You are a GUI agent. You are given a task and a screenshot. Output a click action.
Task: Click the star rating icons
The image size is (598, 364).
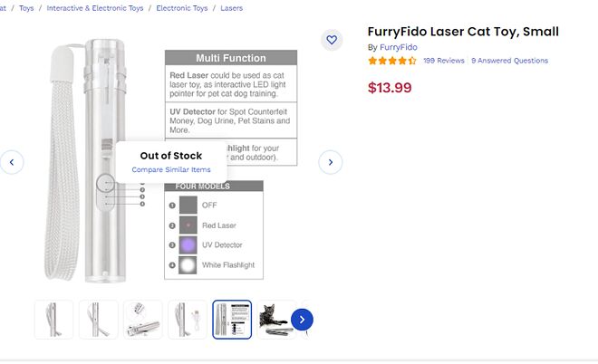(392, 61)
